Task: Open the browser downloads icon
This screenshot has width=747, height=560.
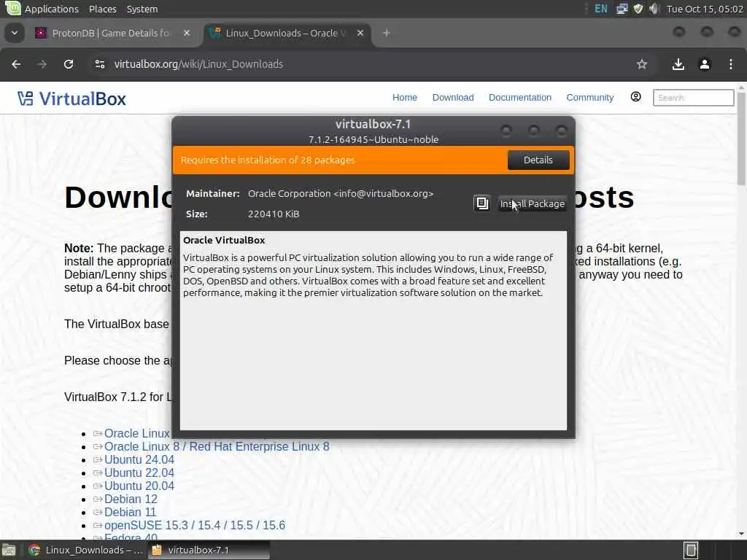Action: coord(678,64)
